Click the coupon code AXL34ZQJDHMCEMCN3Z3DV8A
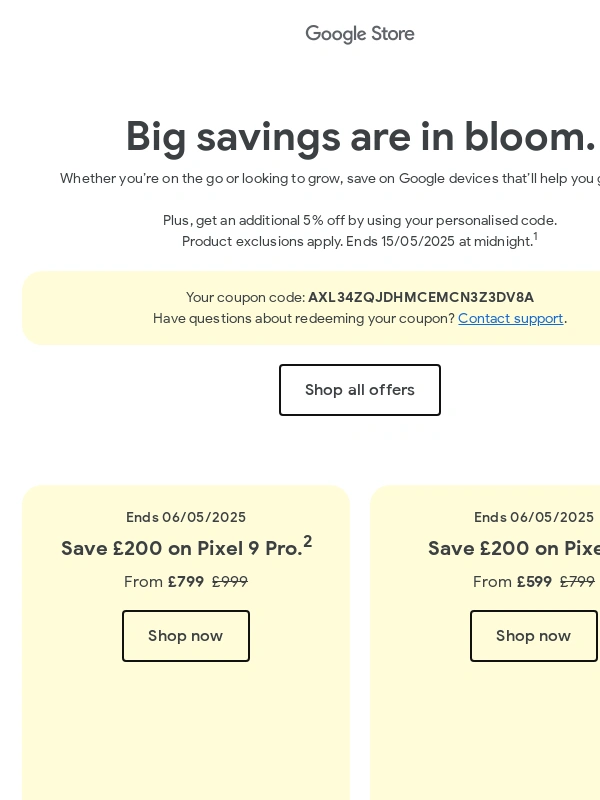Screen dimensions: 600x800 click(x=421, y=298)
